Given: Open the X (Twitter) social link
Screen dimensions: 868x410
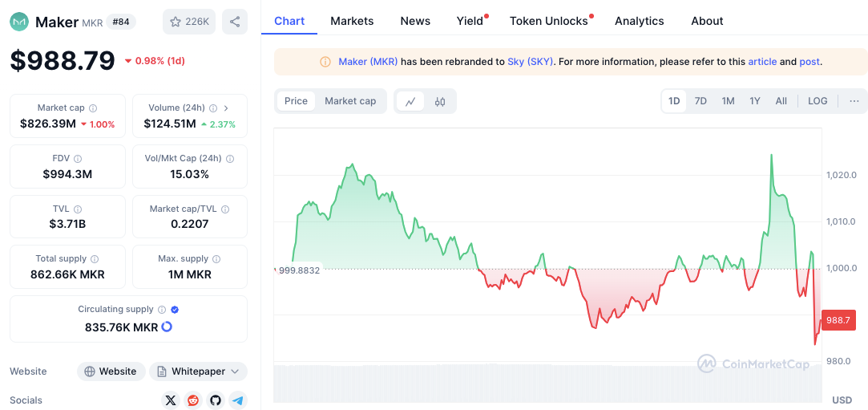Looking at the screenshot, I should coord(171,400).
